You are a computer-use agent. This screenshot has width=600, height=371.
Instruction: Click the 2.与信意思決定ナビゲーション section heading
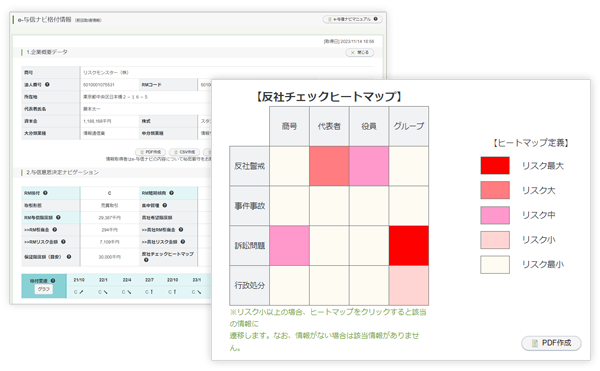62,172
